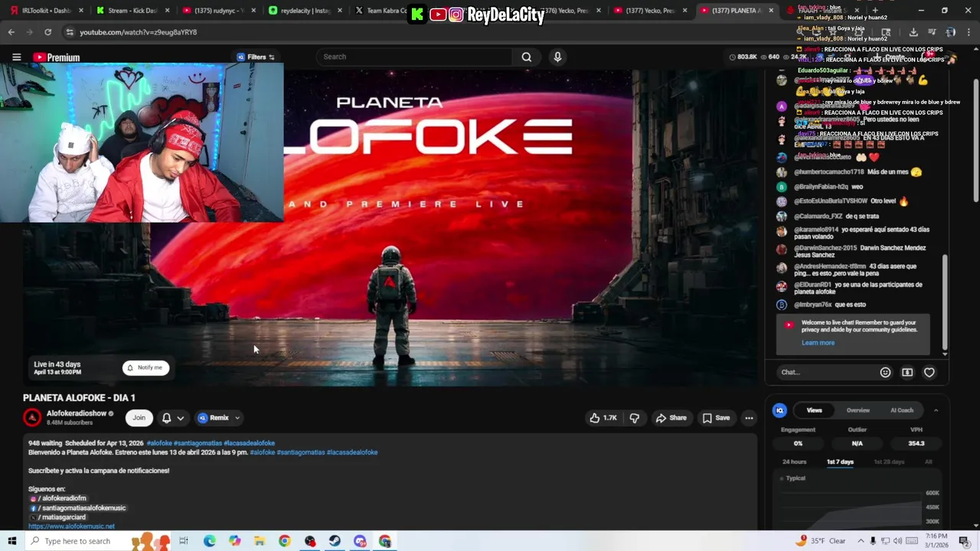Dislike the video with thumbs down

[634, 418]
